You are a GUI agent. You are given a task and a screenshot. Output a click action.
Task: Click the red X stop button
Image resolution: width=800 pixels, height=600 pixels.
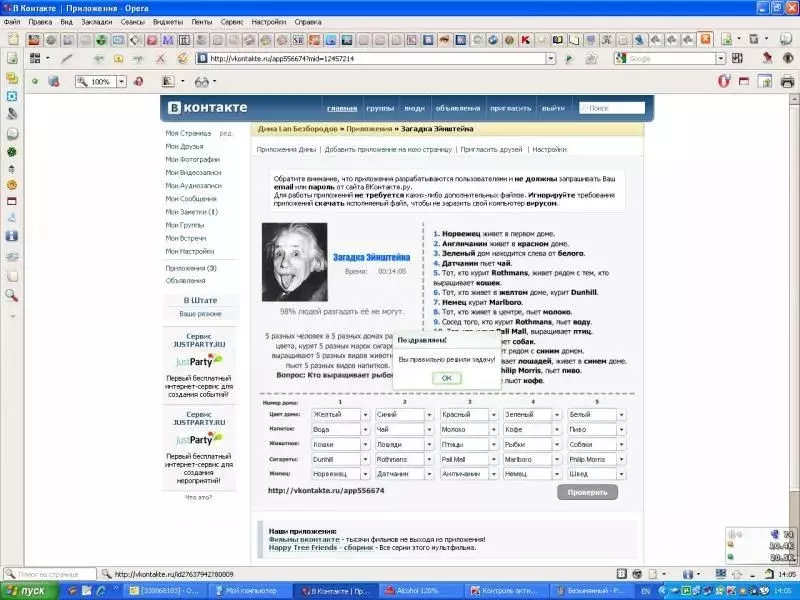[161, 59]
